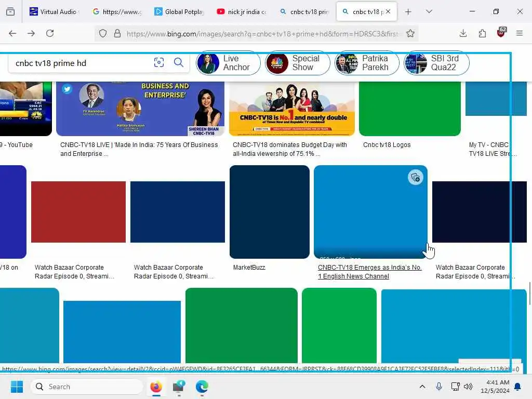Show hidden system tray icons
This screenshot has height=399, width=532.
click(422, 387)
